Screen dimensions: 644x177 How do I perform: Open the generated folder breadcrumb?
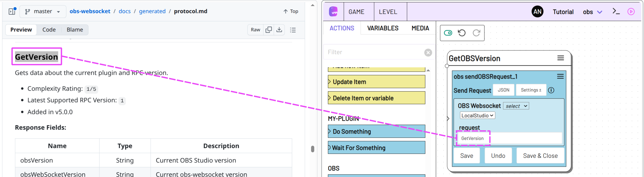point(152,11)
